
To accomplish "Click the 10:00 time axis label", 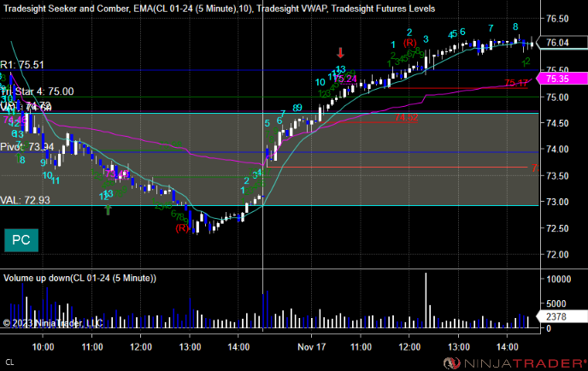I will pos(43,347).
